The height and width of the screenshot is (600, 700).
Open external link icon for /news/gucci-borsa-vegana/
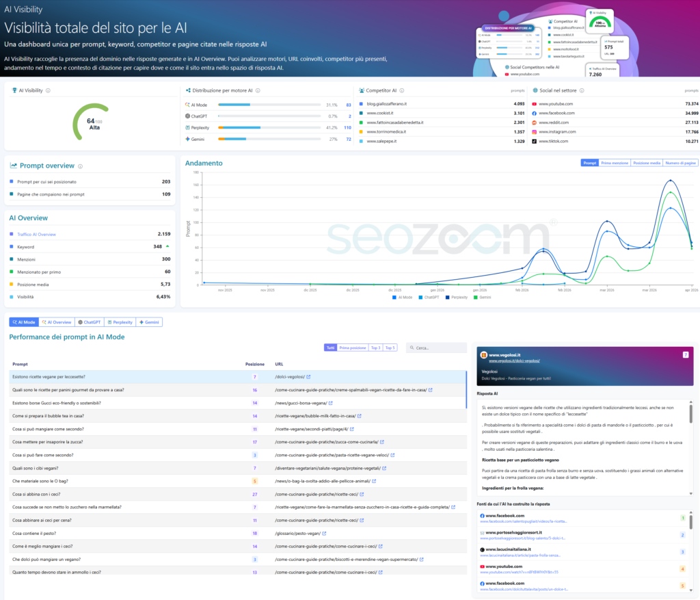tap(331, 403)
